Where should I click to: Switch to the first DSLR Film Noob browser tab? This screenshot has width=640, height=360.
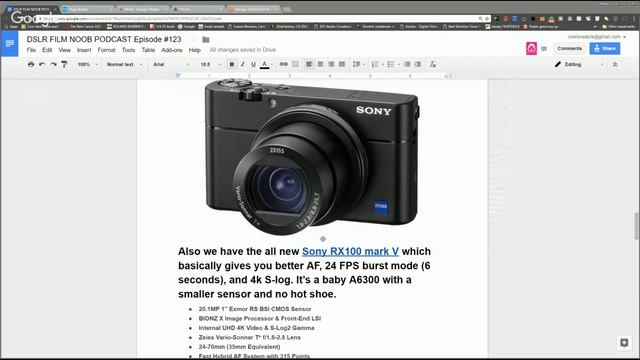31,9
